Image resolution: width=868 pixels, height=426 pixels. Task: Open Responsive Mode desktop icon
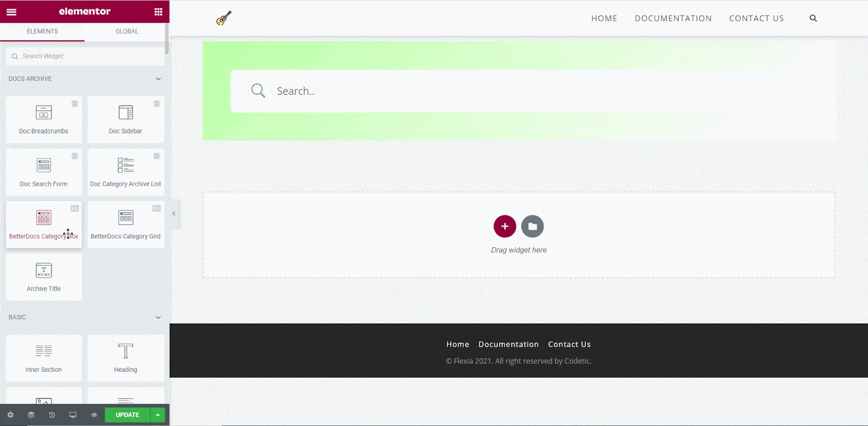pyautogui.click(x=73, y=415)
